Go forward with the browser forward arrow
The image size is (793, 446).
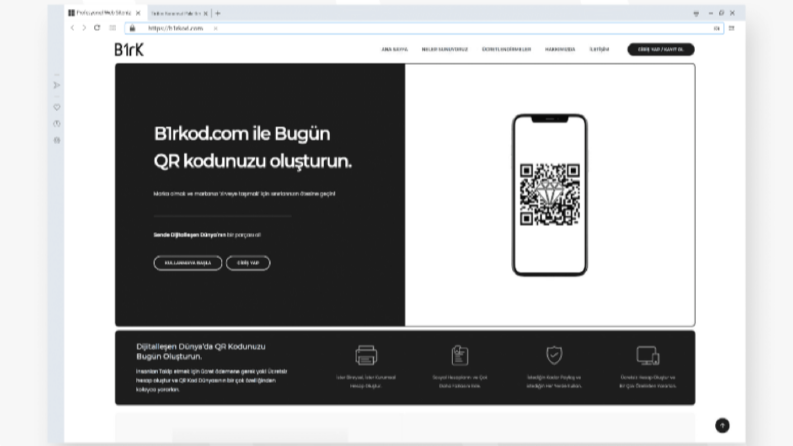tap(84, 28)
